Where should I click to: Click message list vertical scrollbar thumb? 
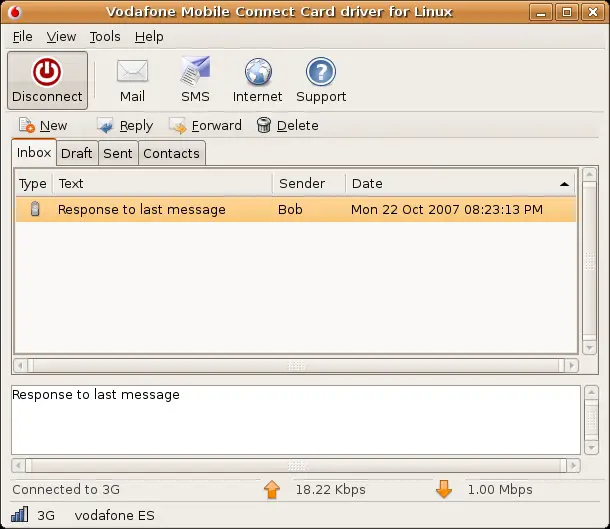(x=590, y=260)
